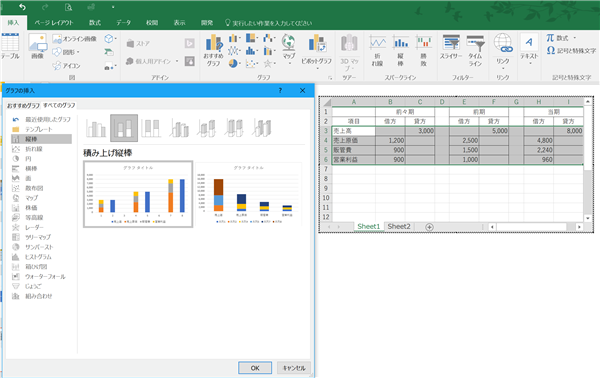Open the Shapes (図形) dropdown
600x378 pixels.
click(x=66, y=52)
